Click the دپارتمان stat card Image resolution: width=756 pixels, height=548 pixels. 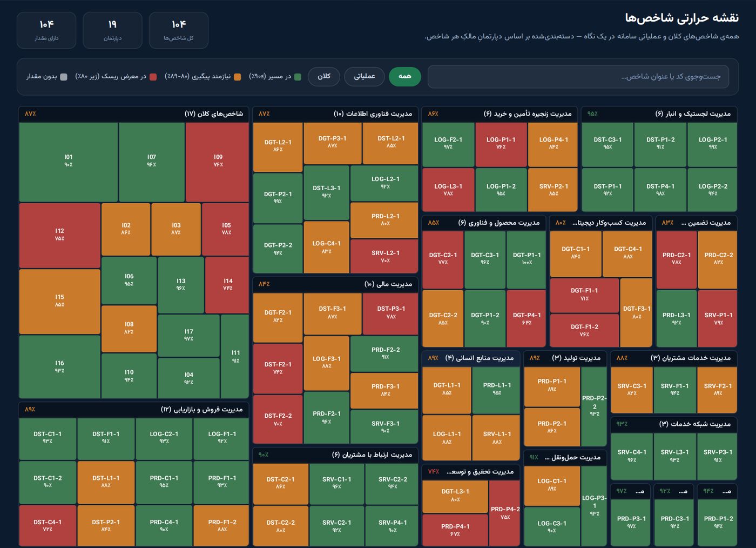pyautogui.click(x=112, y=30)
